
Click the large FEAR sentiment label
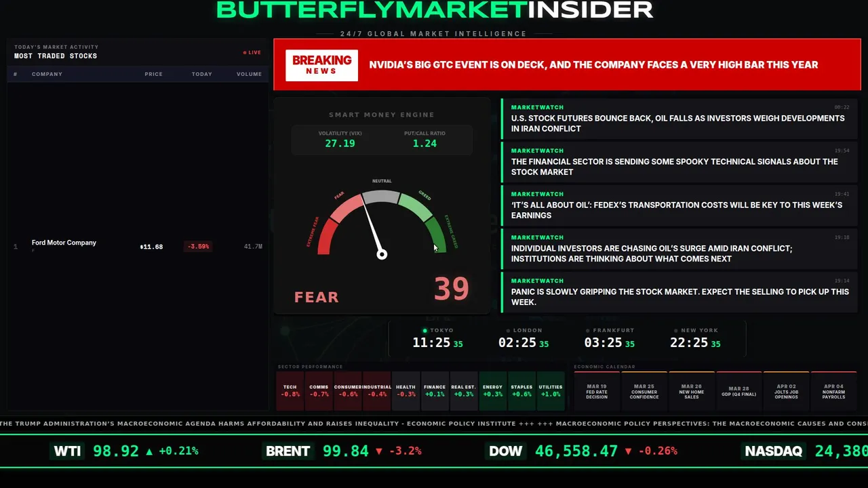click(317, 297)
